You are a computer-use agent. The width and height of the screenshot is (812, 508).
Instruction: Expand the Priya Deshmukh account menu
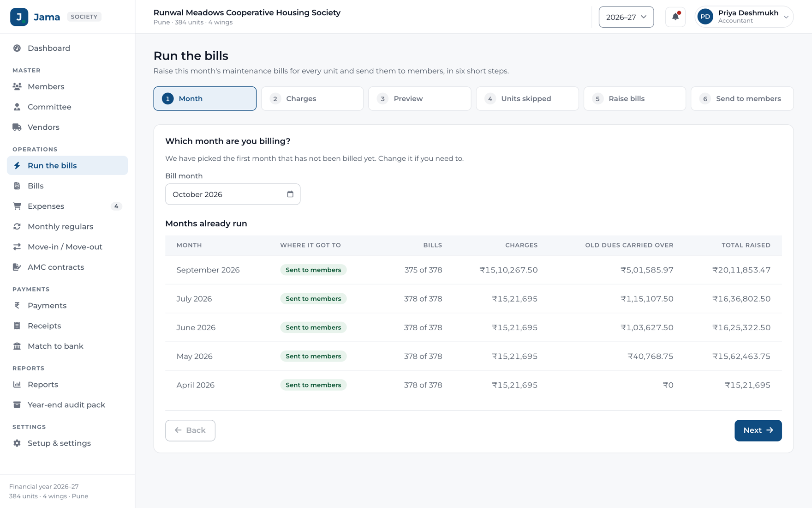tap(744, 17)
